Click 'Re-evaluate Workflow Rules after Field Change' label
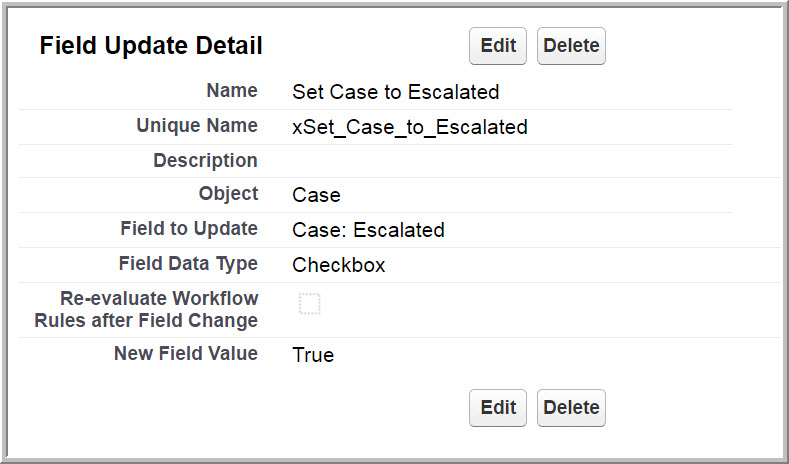 160,309
